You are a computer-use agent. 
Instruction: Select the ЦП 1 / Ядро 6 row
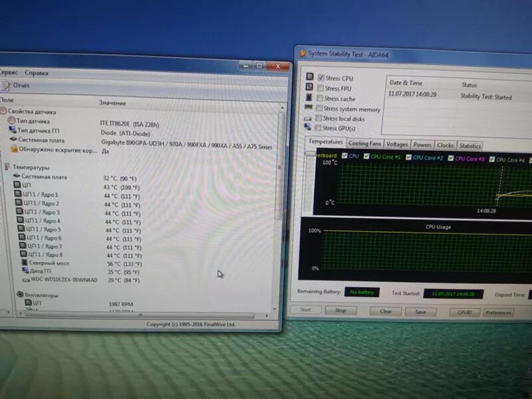pos(80,238)
